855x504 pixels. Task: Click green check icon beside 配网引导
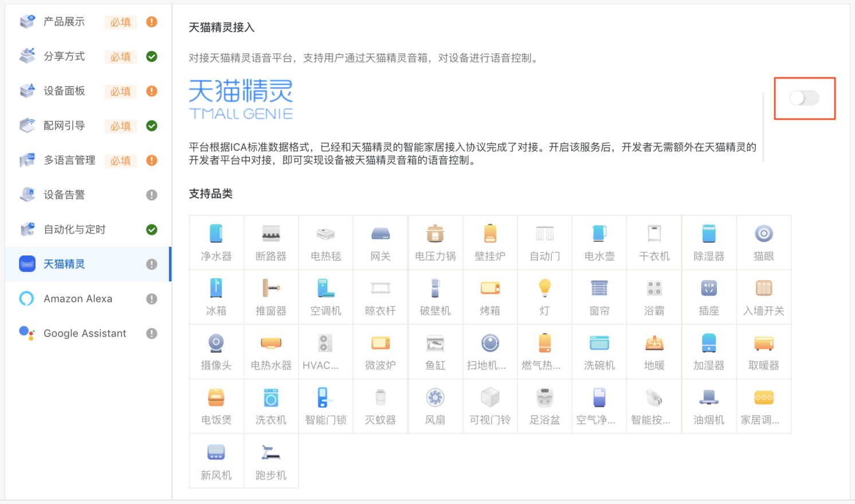[152, 125]
